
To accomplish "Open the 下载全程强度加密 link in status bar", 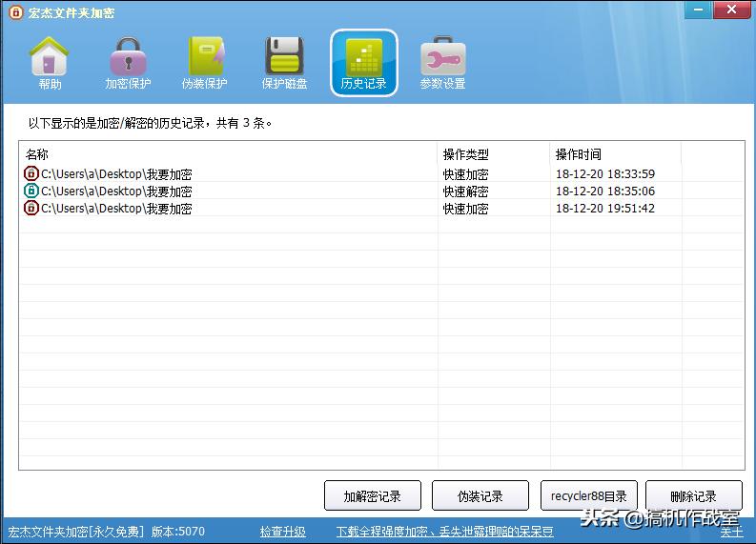I will tap(444, 532).
